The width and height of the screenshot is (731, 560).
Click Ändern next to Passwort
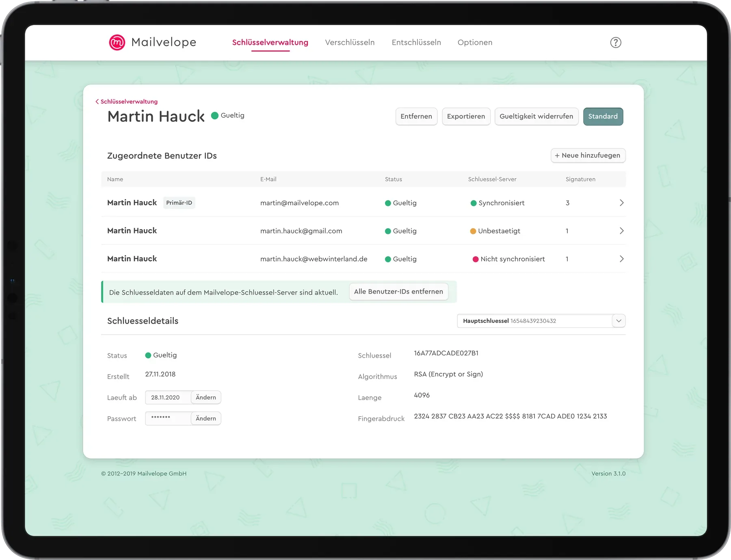tap(206, 418)
